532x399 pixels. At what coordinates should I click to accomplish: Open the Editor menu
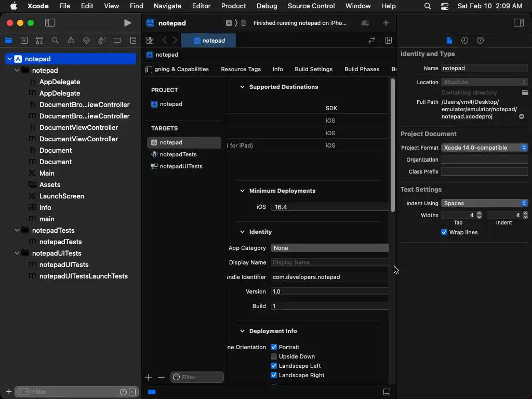tap(201, 6)
